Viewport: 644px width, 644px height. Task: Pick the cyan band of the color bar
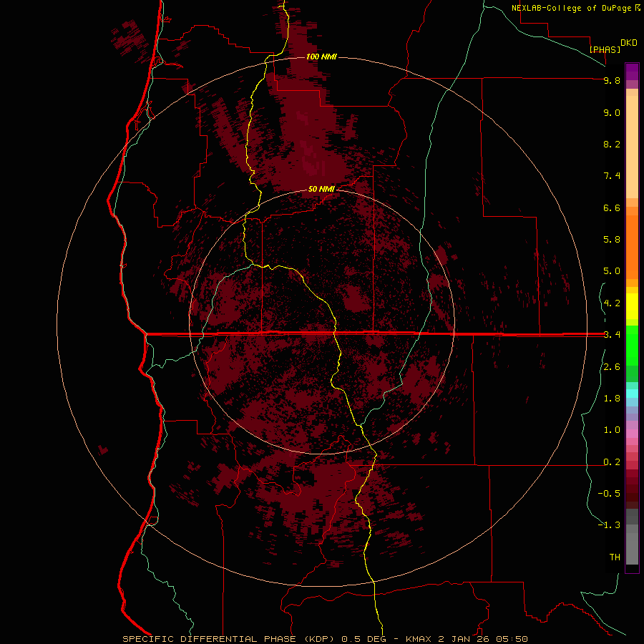632,393
